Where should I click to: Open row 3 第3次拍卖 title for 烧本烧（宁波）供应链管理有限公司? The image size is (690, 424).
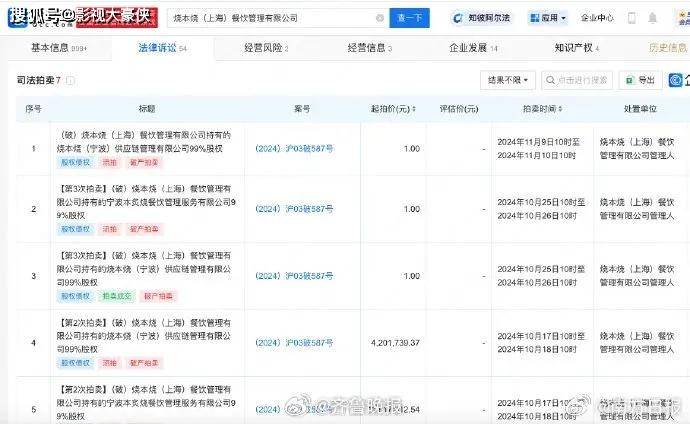pyautogui.click(x=144, y=269)
